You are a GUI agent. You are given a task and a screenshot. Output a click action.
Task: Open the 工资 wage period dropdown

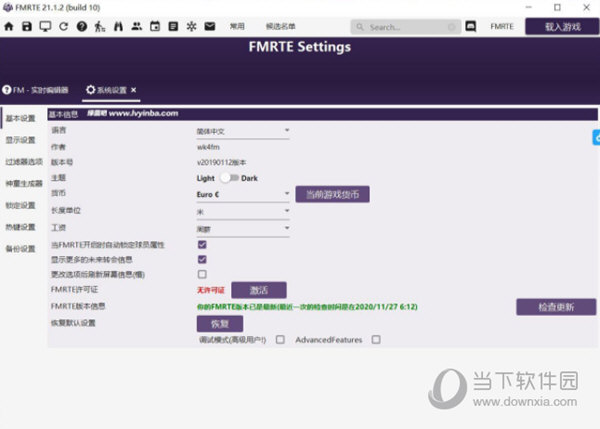click(x=243, y=229)
